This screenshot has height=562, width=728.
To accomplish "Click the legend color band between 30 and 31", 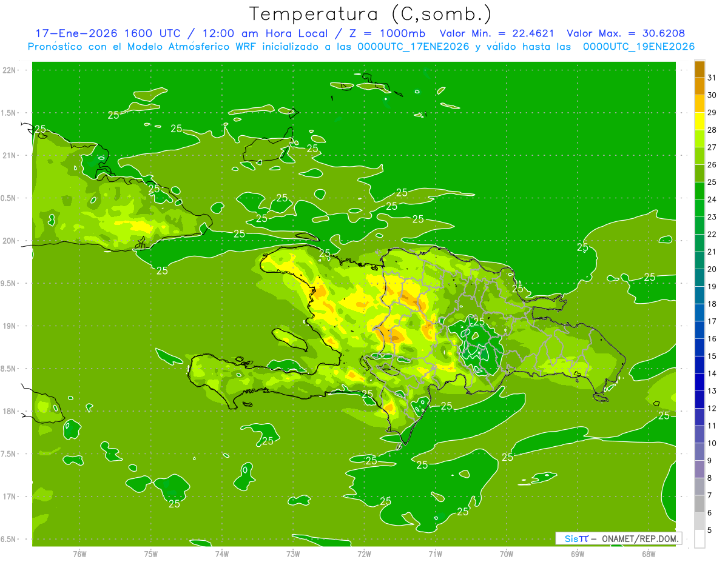I will (x=699, y=87).
